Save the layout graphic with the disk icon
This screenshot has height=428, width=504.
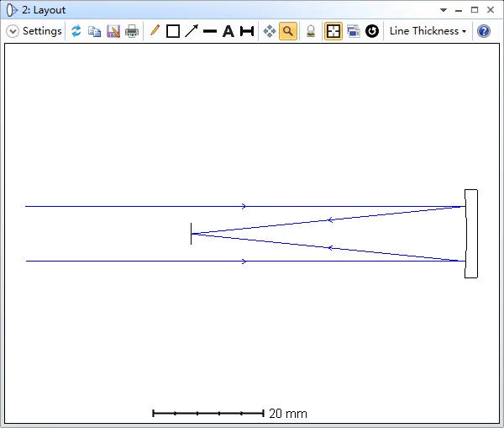113,31
